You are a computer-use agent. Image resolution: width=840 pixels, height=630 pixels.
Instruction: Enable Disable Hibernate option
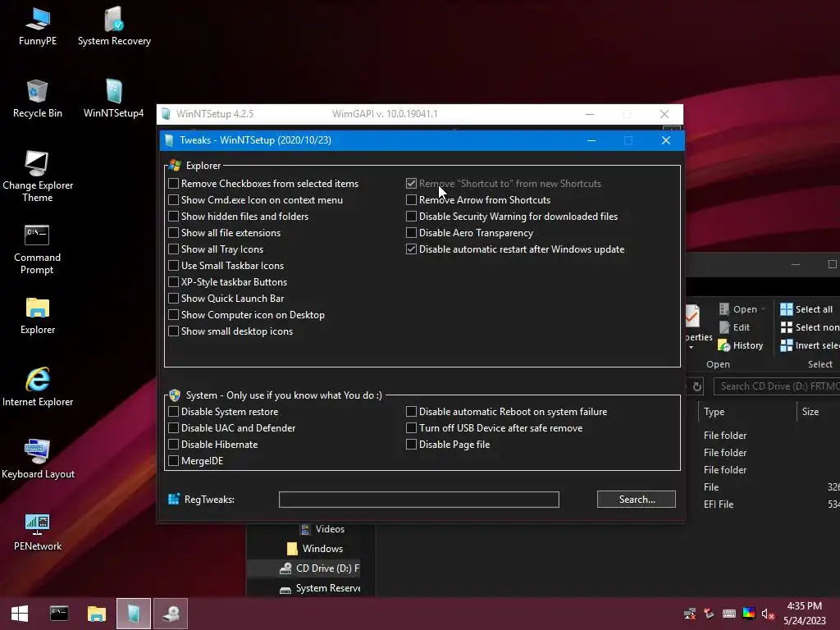click(x=174, y=445)
